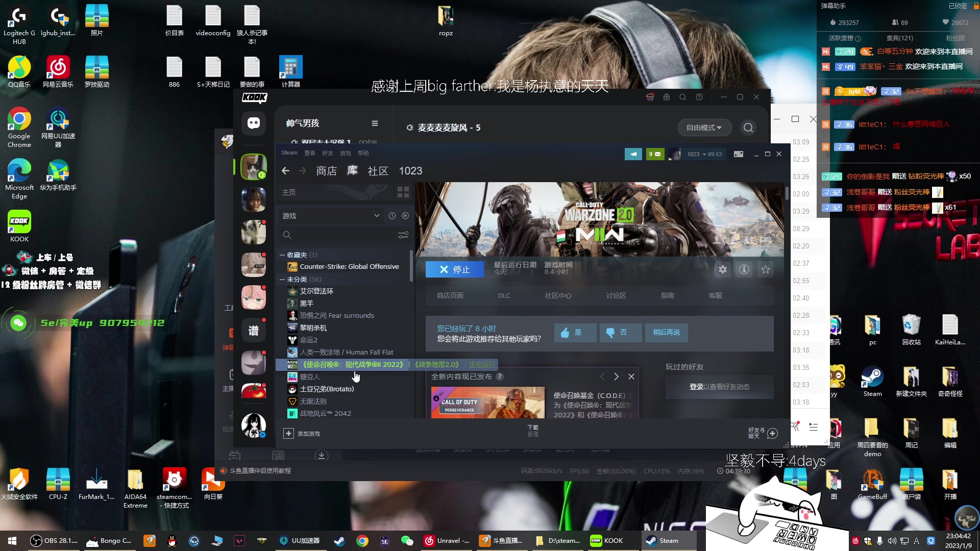
Task: Open the 帮助 menu in Steam
Action: (x=363, y=153)
